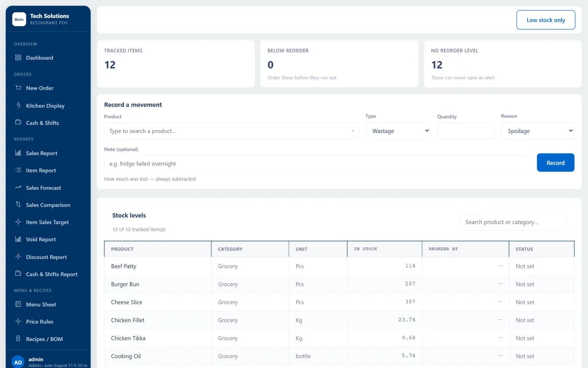Filter by Low stock only
Screen dimensions: 588x368
point(545,20)
